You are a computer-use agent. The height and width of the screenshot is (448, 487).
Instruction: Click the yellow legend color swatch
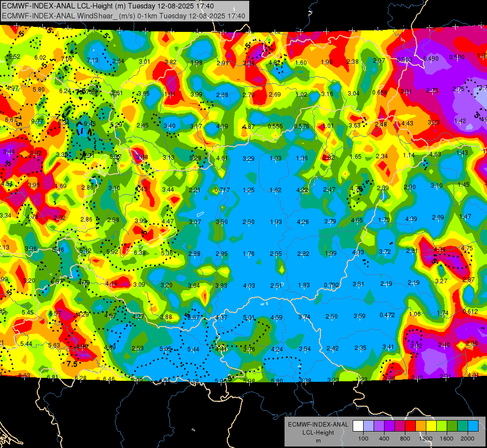click(431, 426)
